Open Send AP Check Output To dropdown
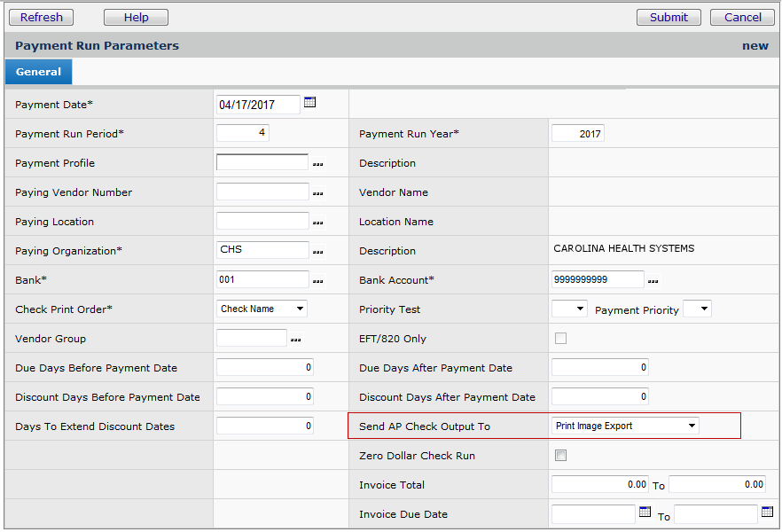The height and width of the screenshot is (532, 782). 625,426
